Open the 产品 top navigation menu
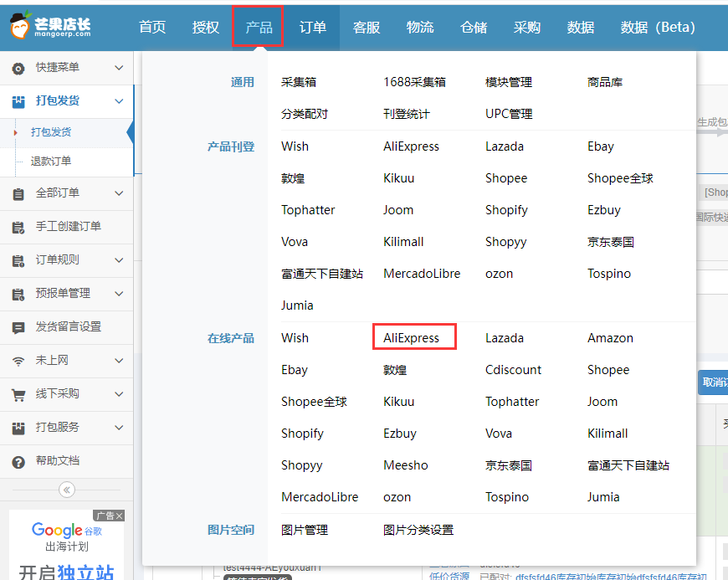The height and width of the screenshot is (580, 728). coord(259,27)
